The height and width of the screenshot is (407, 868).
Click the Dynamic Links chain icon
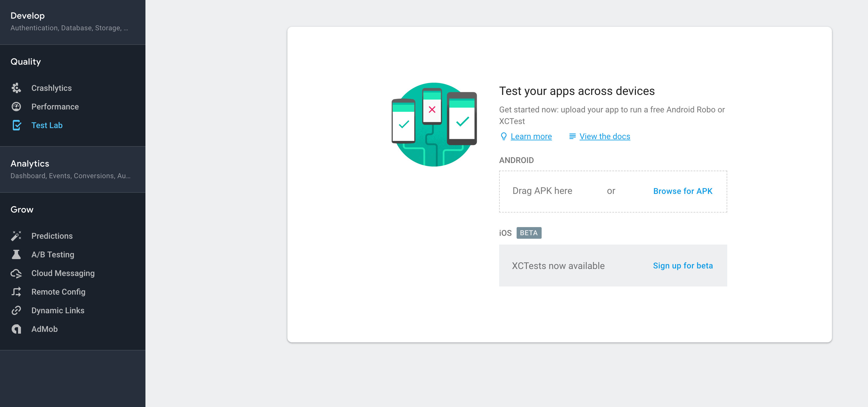click(16, 310)
